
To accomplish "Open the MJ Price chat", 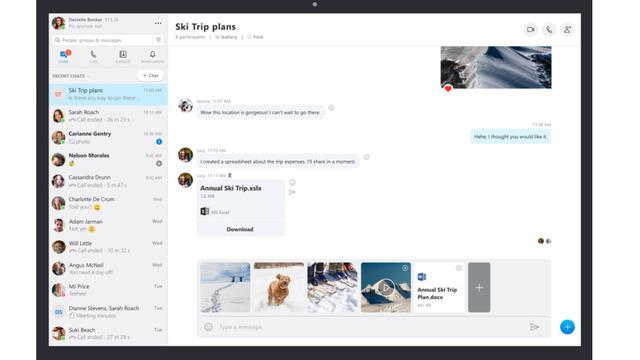I will [x=108, y=290].
